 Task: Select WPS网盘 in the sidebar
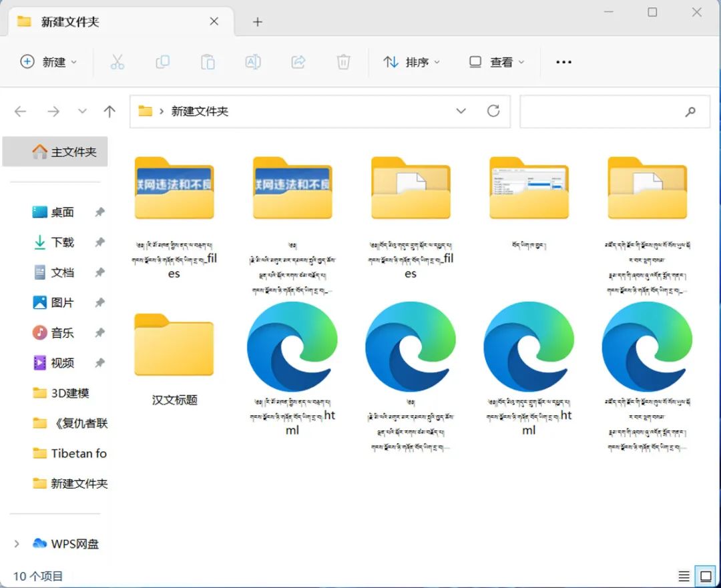point(65,544)
